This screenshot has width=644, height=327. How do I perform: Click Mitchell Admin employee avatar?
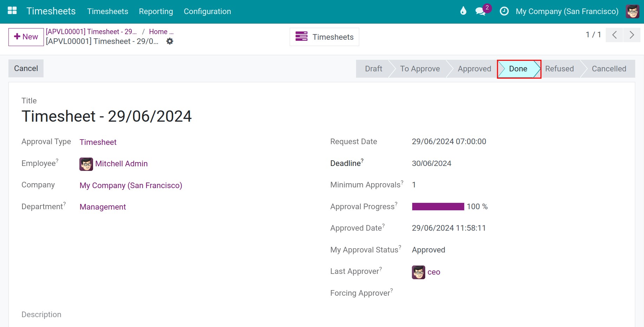click(x=86, y=164)
